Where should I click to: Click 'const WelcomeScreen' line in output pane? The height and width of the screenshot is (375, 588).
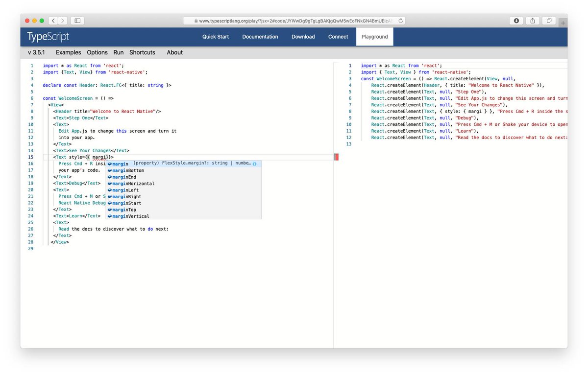(439, 79)
